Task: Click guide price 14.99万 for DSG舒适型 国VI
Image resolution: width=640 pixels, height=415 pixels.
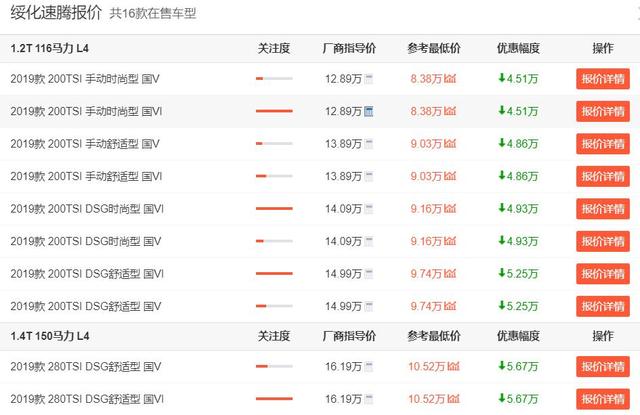Action: [344, 274]
